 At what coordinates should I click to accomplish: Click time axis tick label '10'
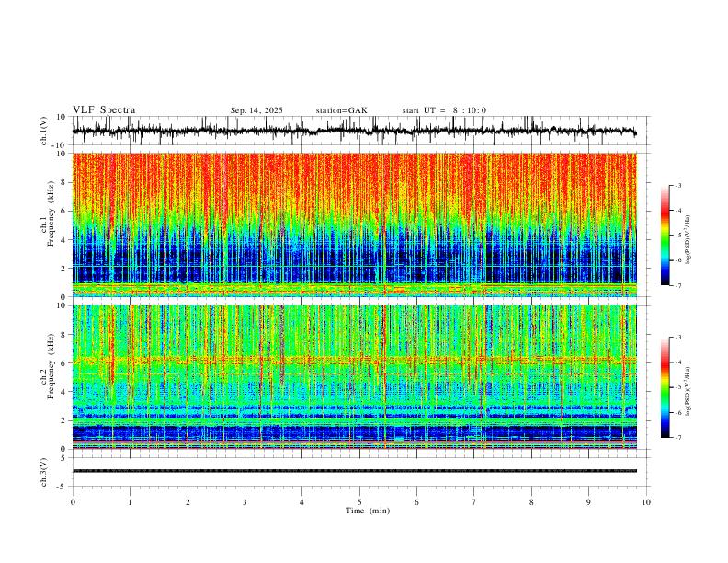(x=646, y=502)
